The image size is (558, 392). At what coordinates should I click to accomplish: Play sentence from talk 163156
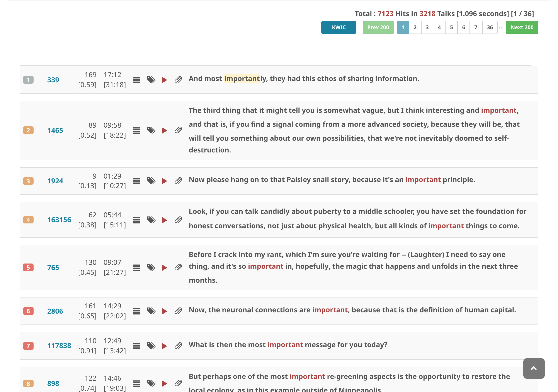click(164, 220)
